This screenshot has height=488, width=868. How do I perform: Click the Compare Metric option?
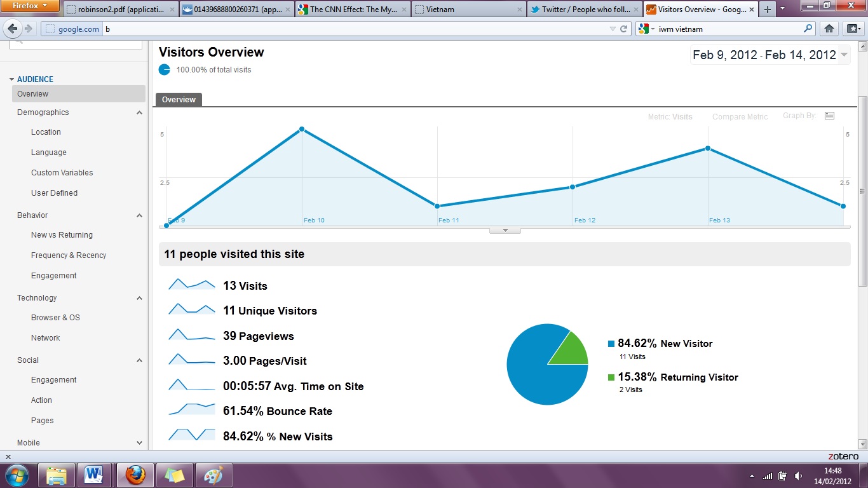[x=740, y=117]
